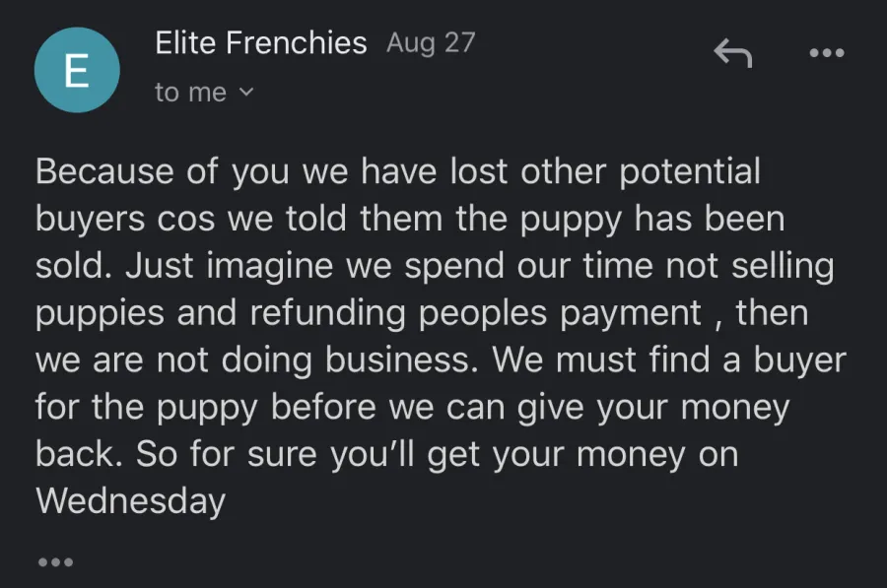
Task: Click the Aug 27 date stamp
Action: [431, 43]
